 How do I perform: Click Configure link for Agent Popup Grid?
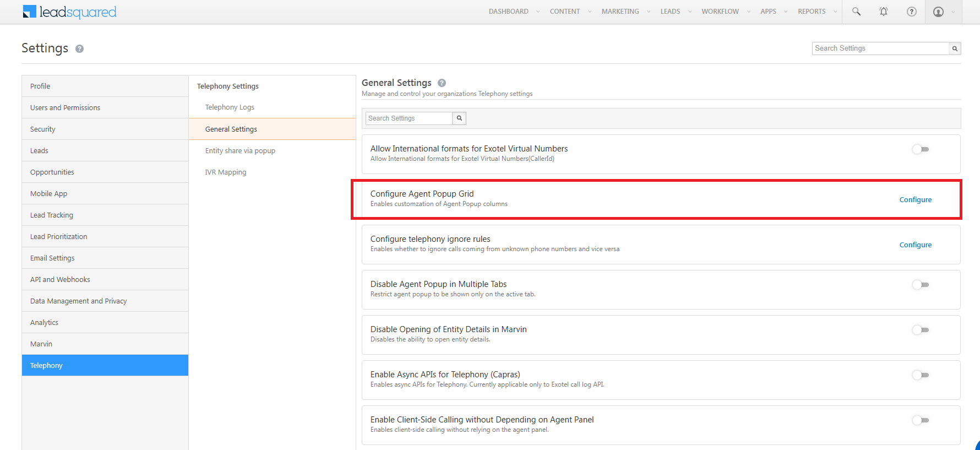pos(915,200)
